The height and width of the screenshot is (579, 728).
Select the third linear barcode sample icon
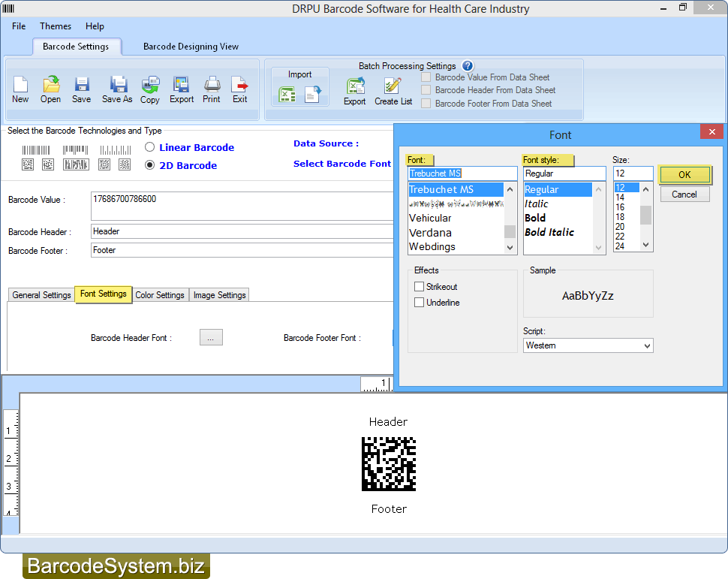pos(116,150)
